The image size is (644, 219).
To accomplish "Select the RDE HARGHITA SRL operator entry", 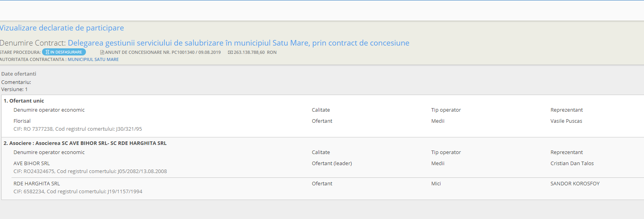I will pos(37,184).
